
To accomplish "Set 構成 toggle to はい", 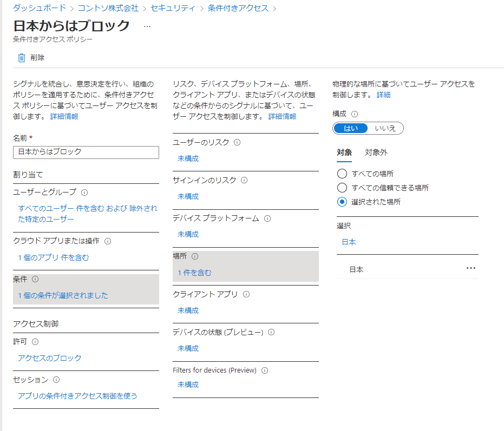I will pyautogui.click(x=351, y=129).
